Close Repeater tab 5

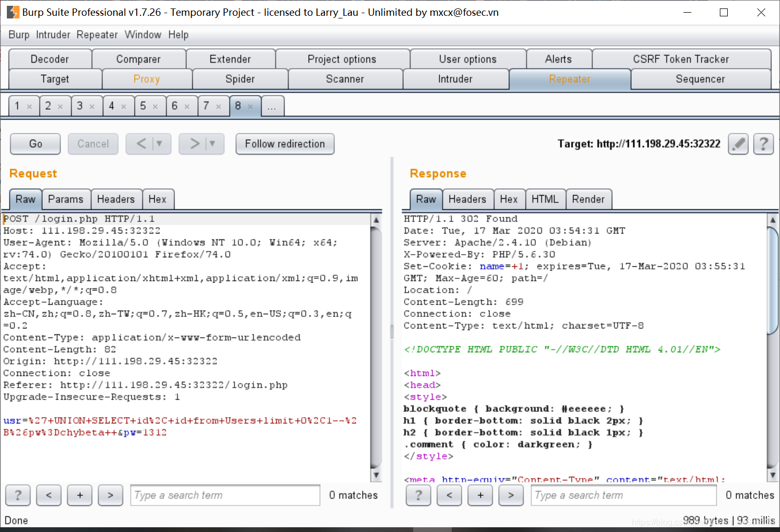156,107
